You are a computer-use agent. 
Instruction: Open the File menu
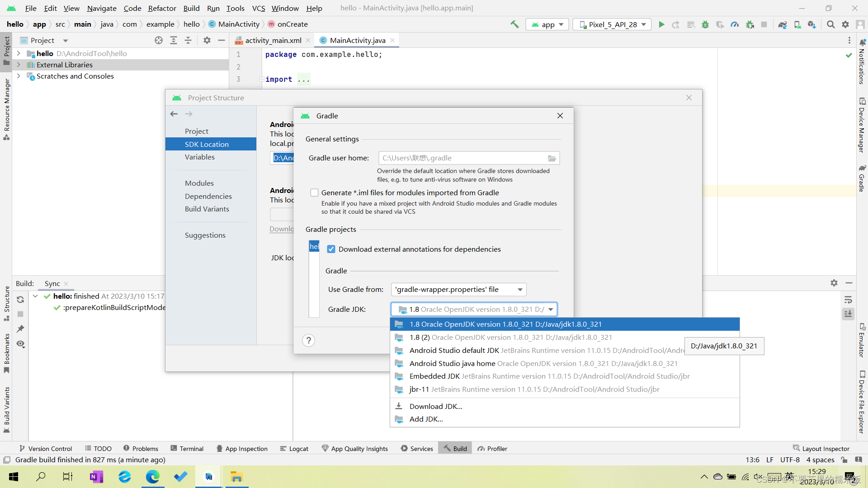click(x=29, y=8)
